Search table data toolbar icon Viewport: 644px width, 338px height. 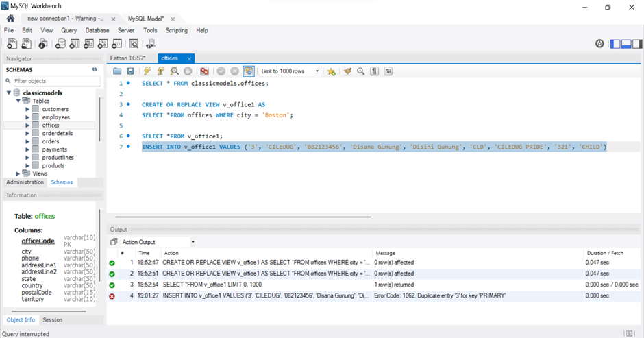tap(134, 44)
